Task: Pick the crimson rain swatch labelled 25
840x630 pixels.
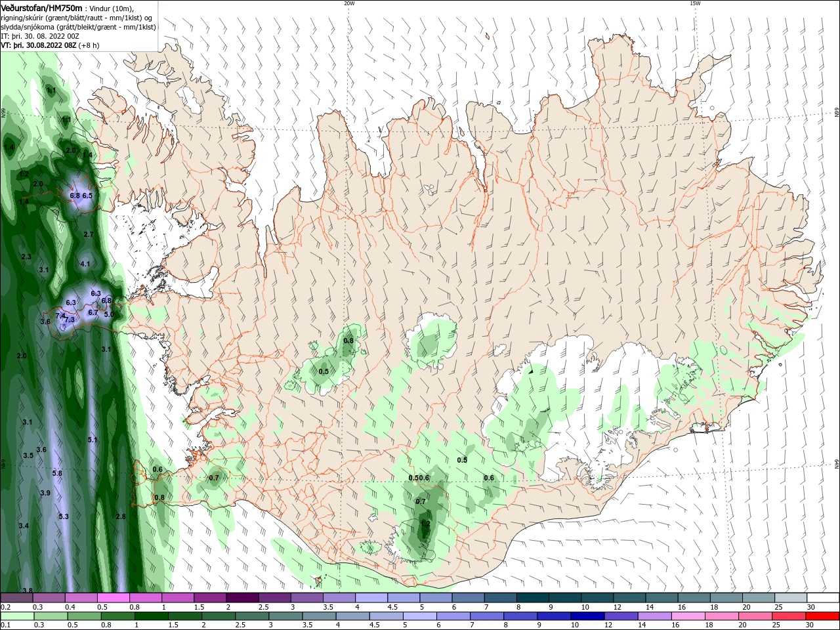Action: point(789,616)
